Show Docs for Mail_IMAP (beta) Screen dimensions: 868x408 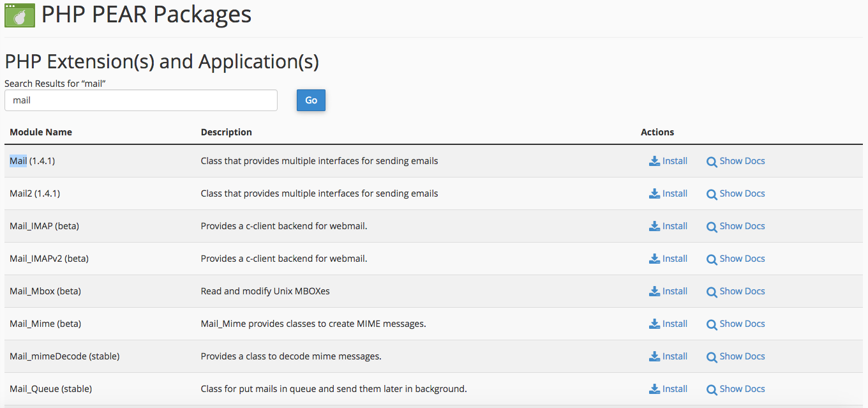(736, 226)
